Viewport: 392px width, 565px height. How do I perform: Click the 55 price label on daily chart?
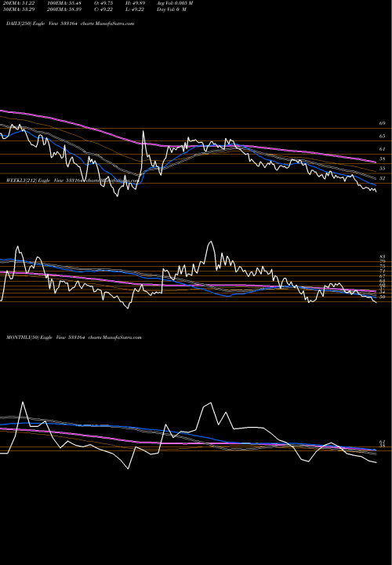382,169
